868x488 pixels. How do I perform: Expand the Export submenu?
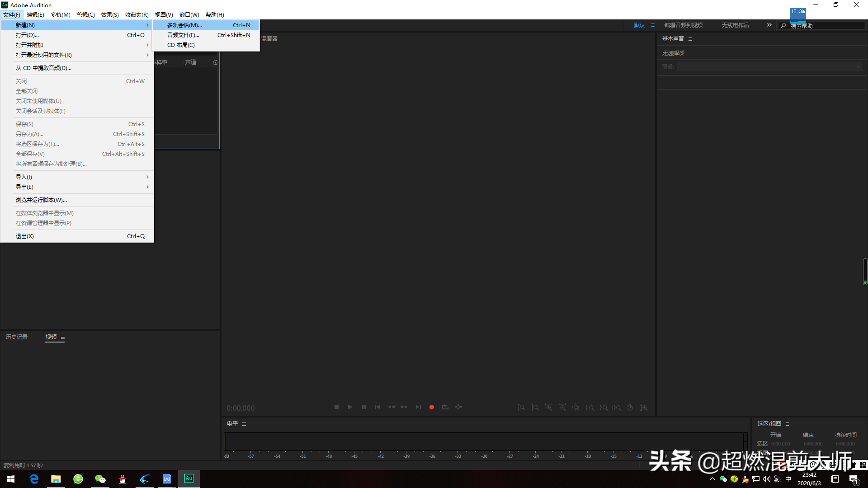point(147,187)
